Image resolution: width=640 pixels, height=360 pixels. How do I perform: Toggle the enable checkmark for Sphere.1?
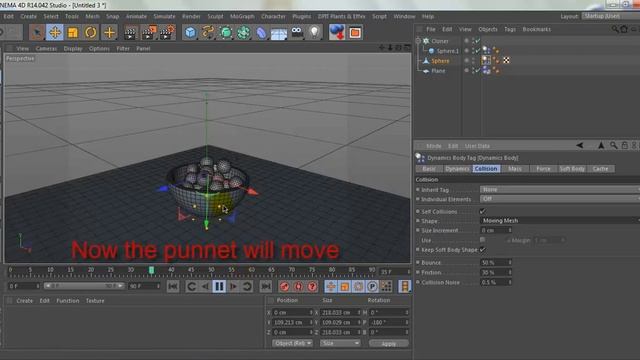pyautogui.click(x=477, y=51)
